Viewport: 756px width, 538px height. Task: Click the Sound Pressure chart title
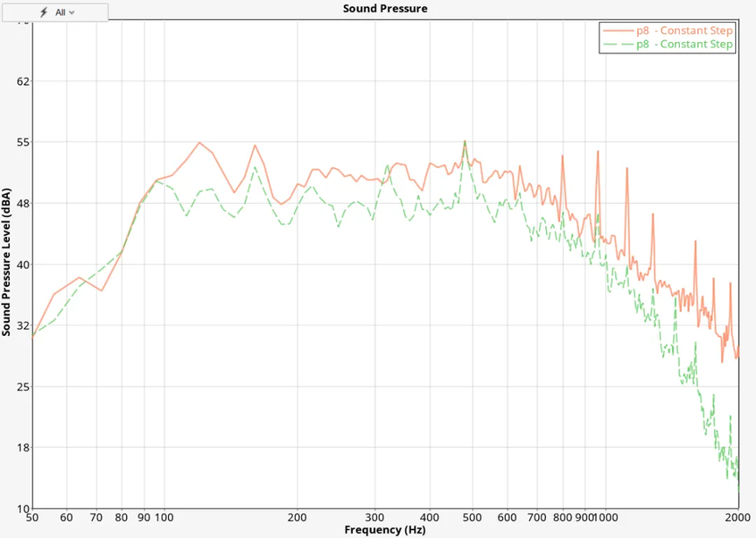[385, 8]
